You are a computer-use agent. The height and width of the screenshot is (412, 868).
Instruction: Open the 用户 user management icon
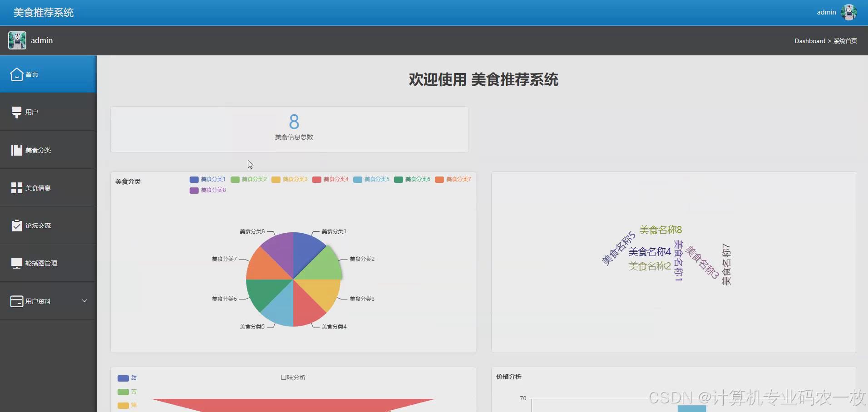click(16, 112)
